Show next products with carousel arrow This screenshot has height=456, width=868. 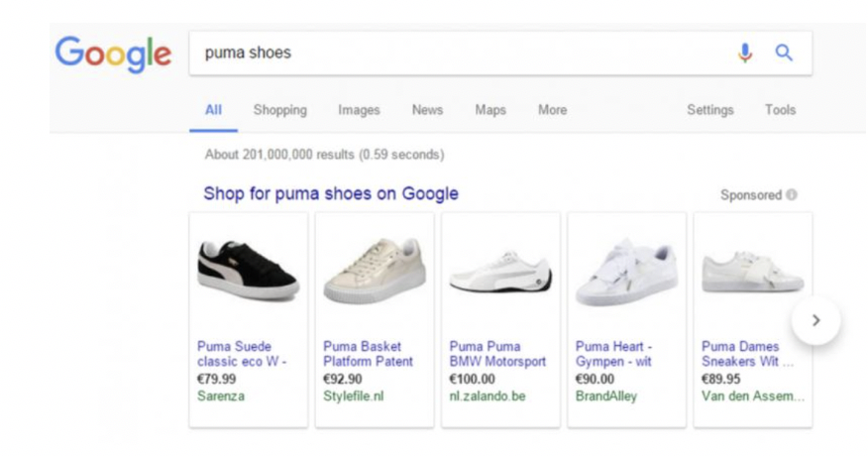(815, 320)
